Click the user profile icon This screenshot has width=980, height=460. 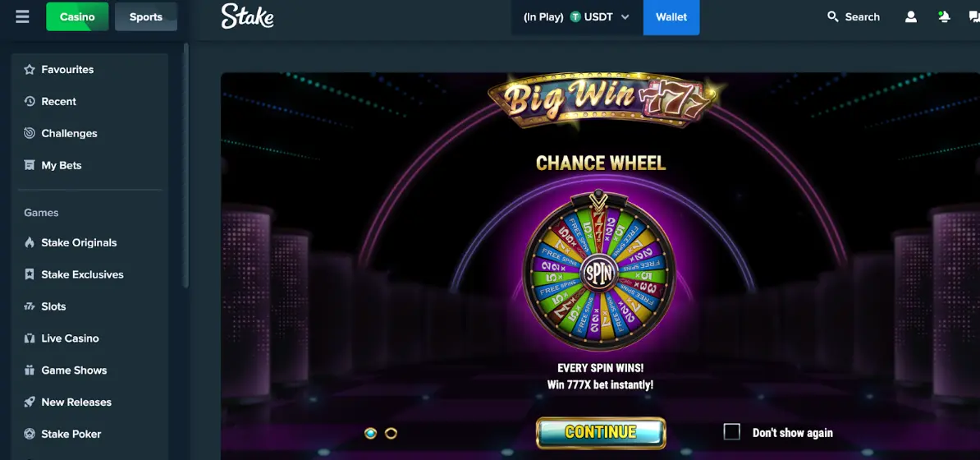(x=910, y=17)
